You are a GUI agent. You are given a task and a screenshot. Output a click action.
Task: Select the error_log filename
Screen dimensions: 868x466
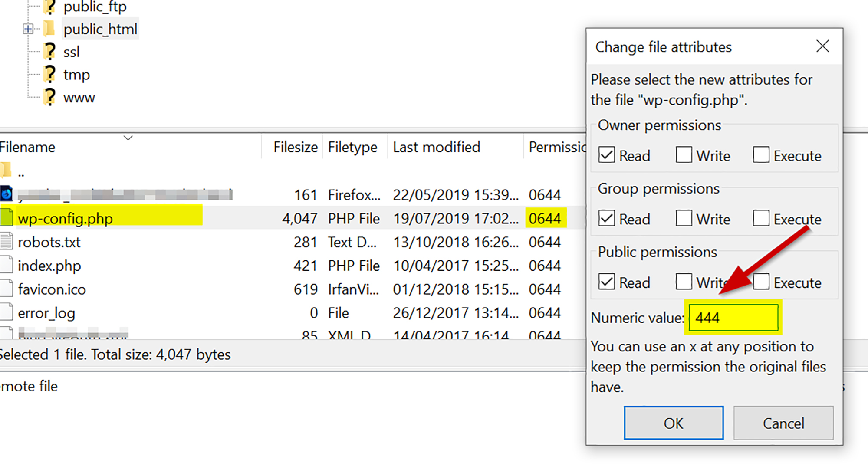(x=46, y=313)
